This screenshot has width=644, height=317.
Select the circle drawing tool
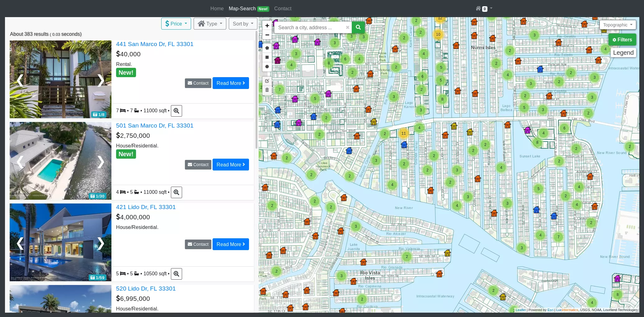click(267, 67)
